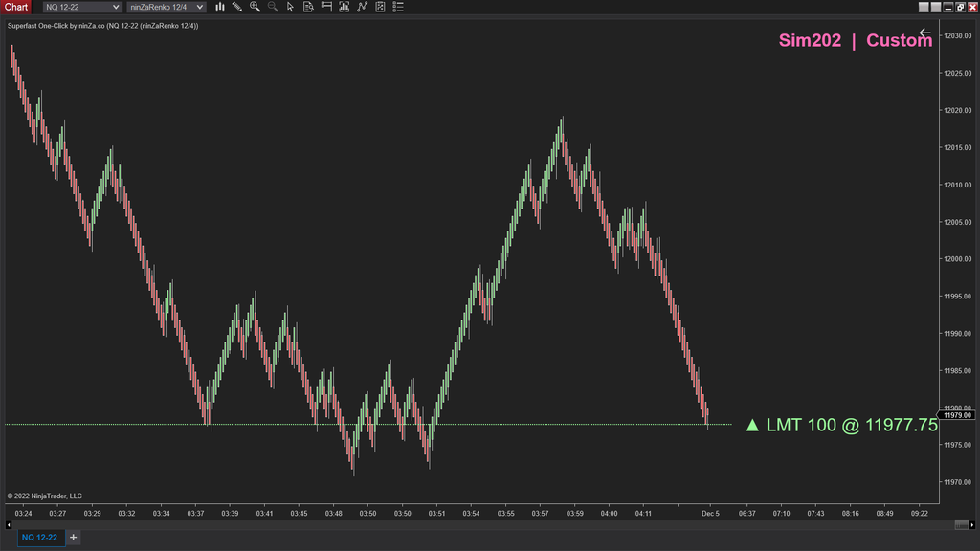Activate the Zoom Out tool
Screen dimensions: 980x551
[x=273, y=7]
